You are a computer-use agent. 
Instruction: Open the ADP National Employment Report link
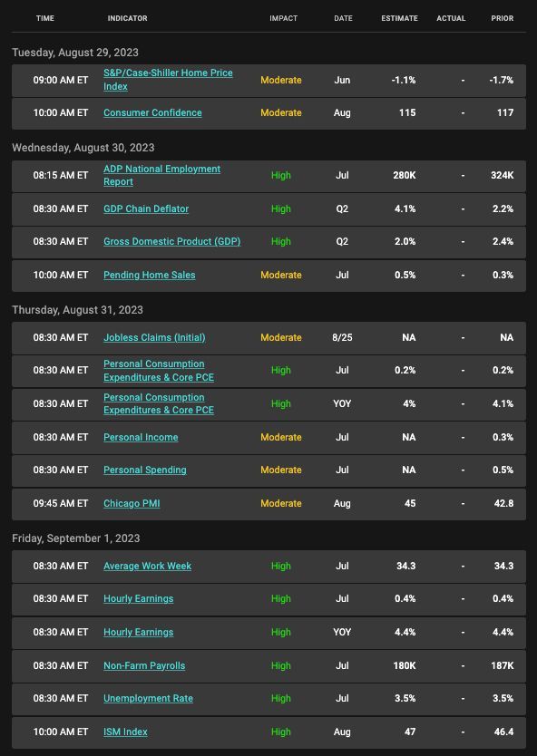pyautogui.click(x=161, y=175)
